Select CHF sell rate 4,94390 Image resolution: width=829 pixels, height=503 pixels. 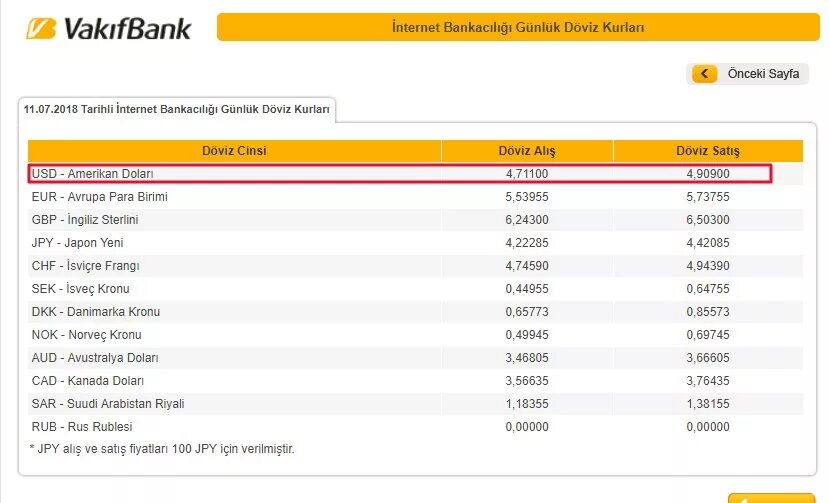pyautogui.click(x=708, y=266)
